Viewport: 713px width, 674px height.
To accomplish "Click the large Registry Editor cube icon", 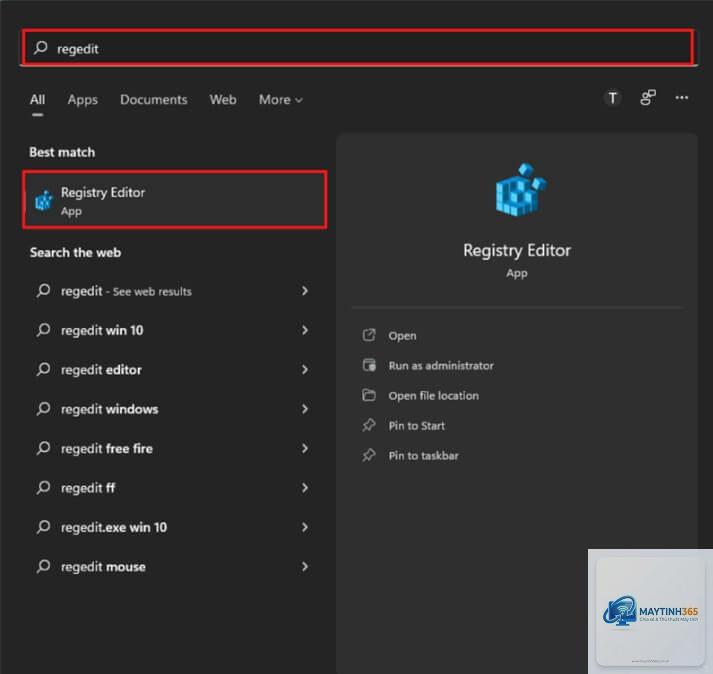I will pyautogui.click(x=521, y=189).
